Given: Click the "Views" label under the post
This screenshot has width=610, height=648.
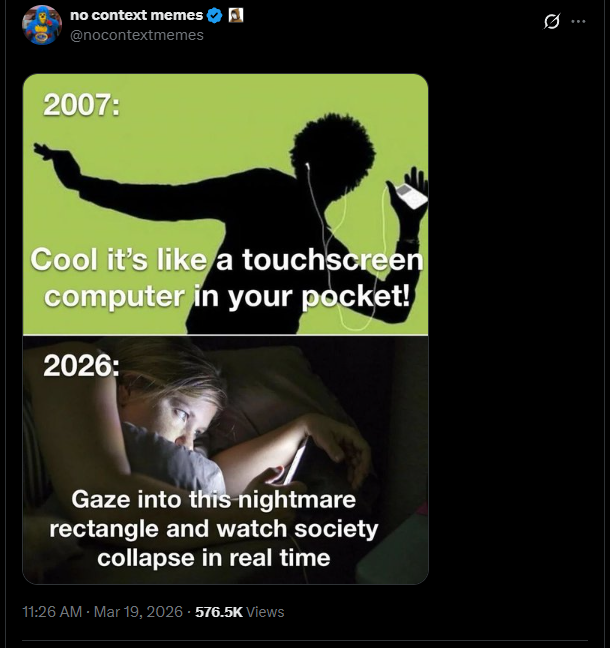Looking at the screenshot, I should coord(265,611).
